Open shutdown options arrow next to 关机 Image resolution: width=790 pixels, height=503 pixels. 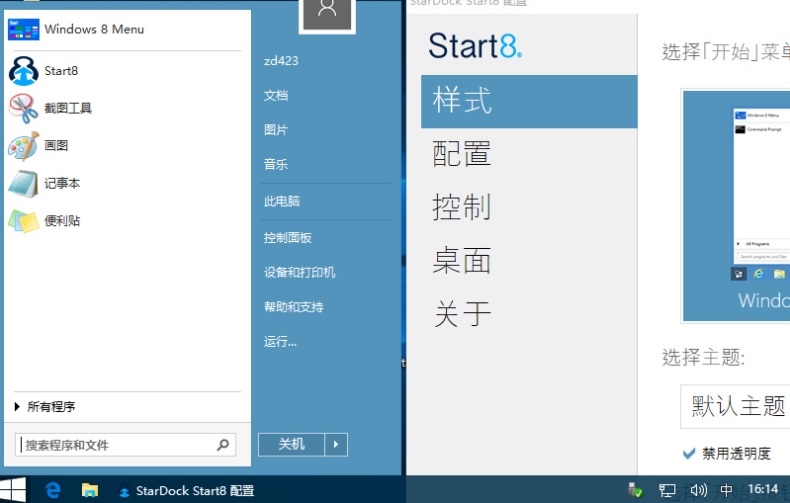(x=336, y=445)
